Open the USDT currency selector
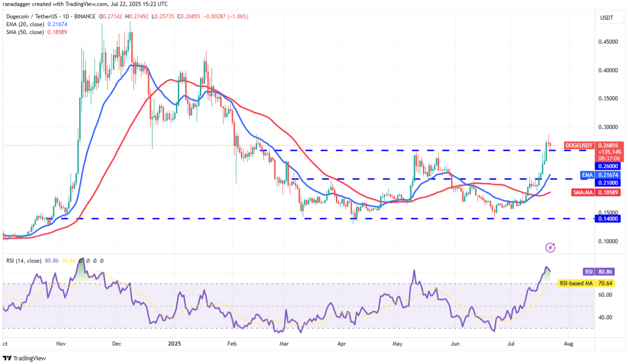 [x=606, y=17]
